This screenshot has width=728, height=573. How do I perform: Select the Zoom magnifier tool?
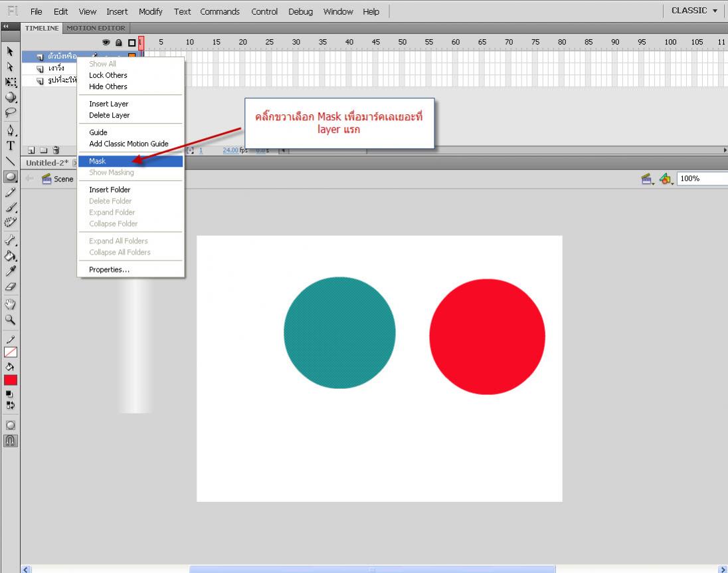pyautogui.click(x=10, y=320)
